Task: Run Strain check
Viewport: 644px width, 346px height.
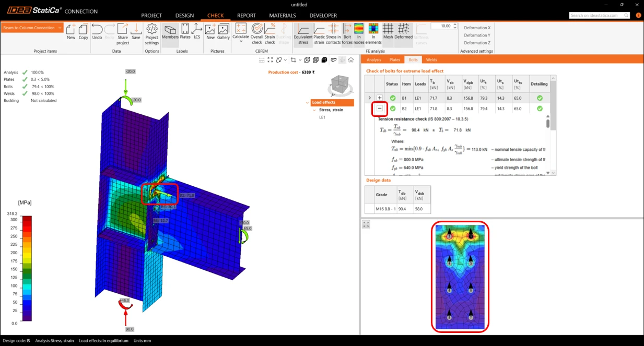Action: (x=270, y=34)
